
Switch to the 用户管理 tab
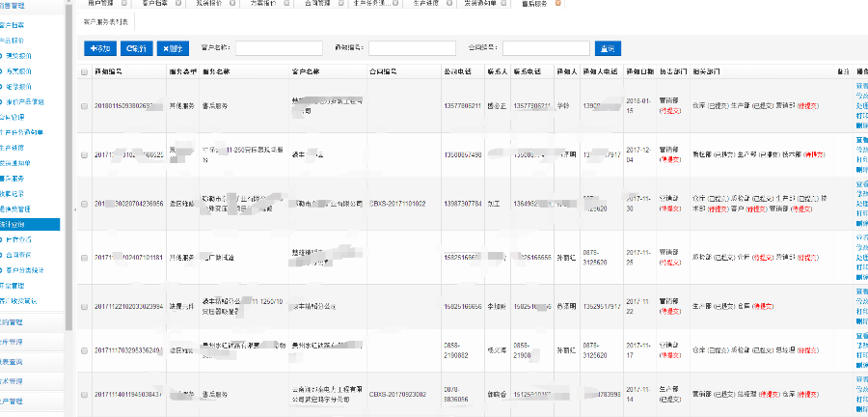coord(99,3)
